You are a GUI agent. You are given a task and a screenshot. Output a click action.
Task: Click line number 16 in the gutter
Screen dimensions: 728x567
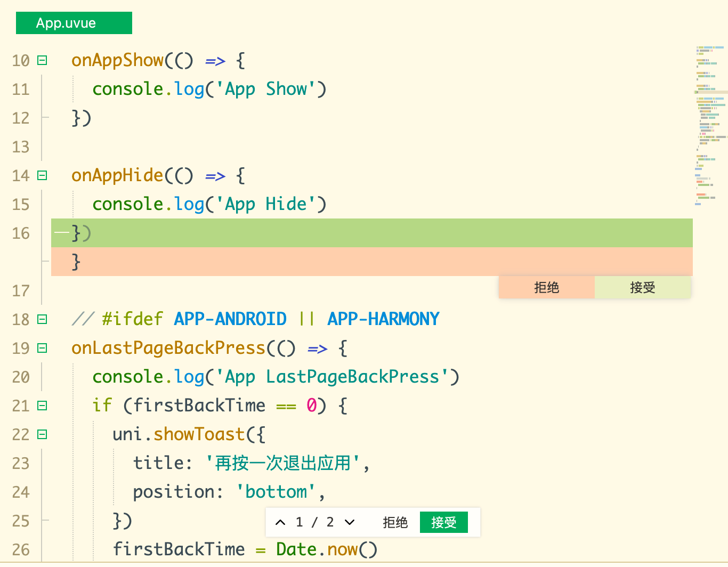point(21,233)
